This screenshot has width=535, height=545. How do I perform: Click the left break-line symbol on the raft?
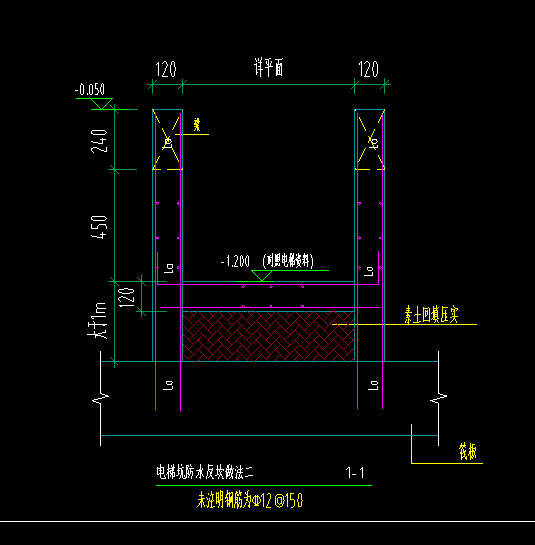pos(101,398)
